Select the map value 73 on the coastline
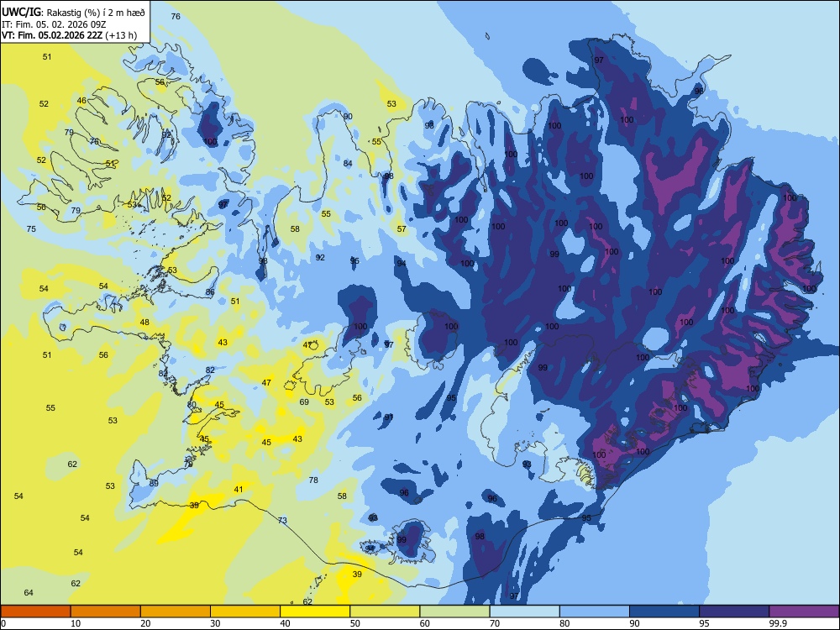Viewport: 840px width, 630px height. pos(282,520)
